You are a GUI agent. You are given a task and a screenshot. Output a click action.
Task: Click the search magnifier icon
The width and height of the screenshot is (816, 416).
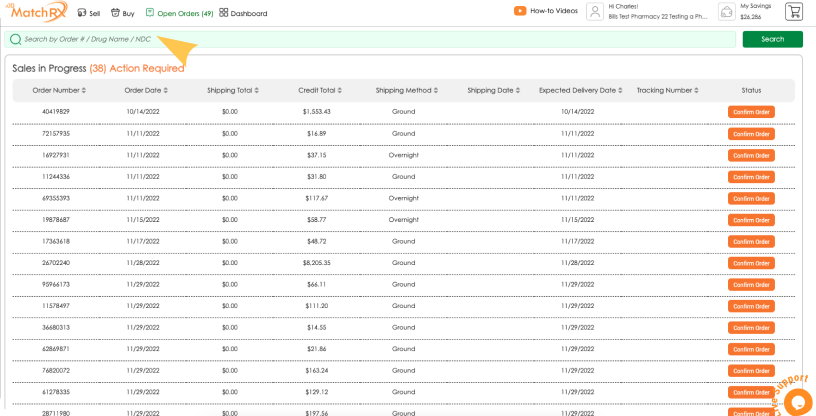[x=15, y=39]
